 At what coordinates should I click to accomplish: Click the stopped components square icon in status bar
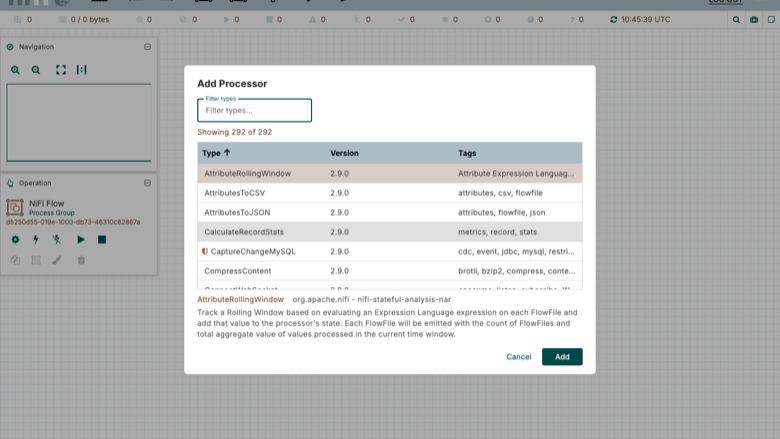coord(269,19)
